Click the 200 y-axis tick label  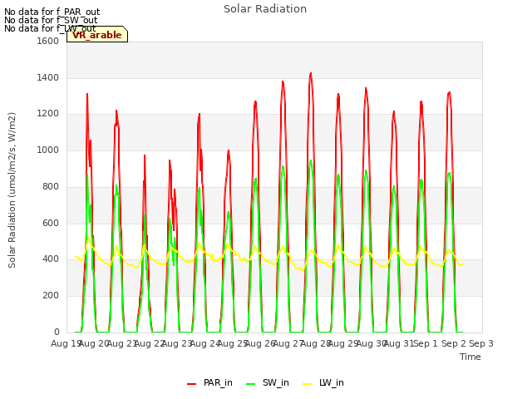51,296
